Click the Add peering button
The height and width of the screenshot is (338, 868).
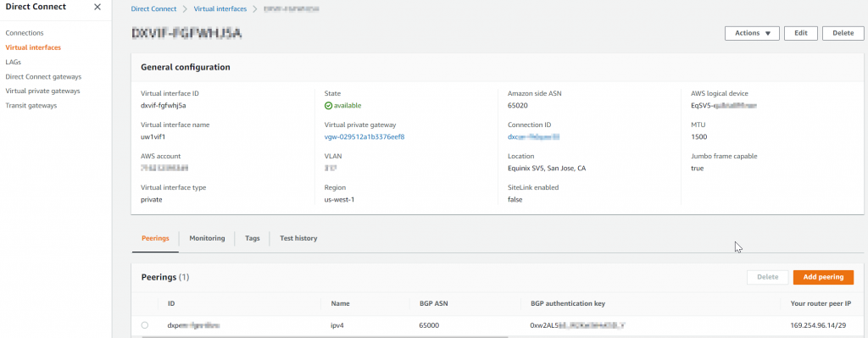pyautogui.click(x=823, y=277)
